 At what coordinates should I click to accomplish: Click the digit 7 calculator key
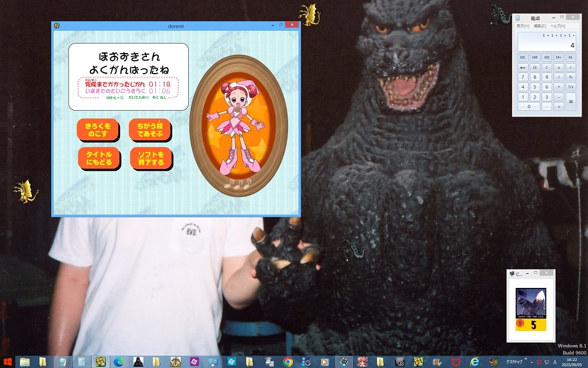click(x=523, y=77)
